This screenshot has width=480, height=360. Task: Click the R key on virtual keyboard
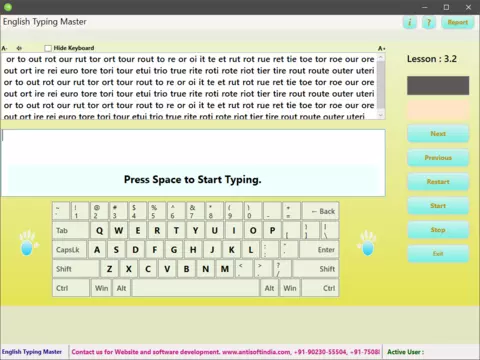157,230
